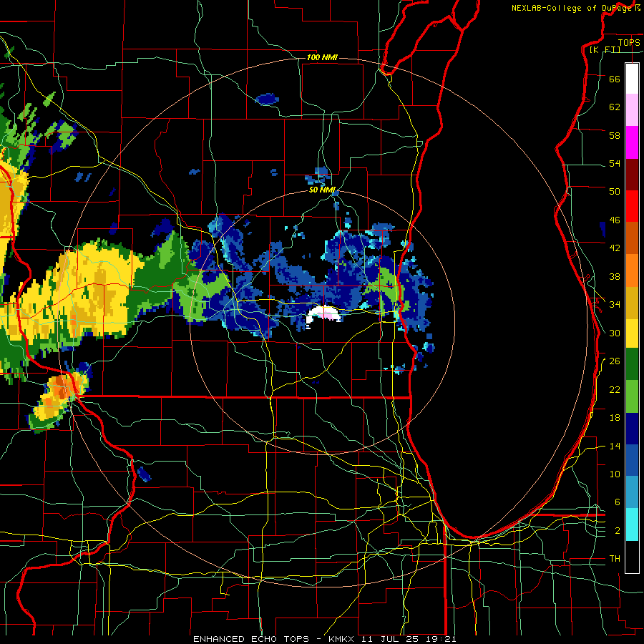644x644 pixels.
Task: Click the 14 value on the scale
Action: (x=615, y=446)
